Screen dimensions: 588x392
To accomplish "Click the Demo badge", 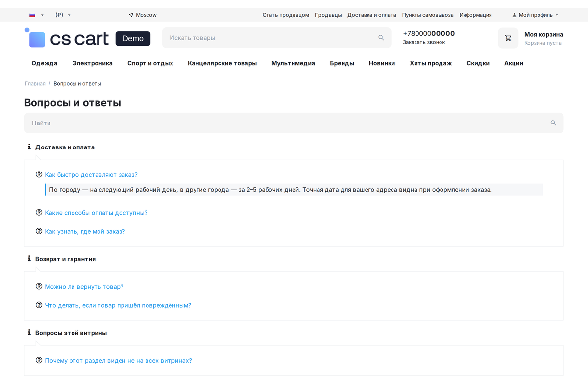I will (133, 39).
